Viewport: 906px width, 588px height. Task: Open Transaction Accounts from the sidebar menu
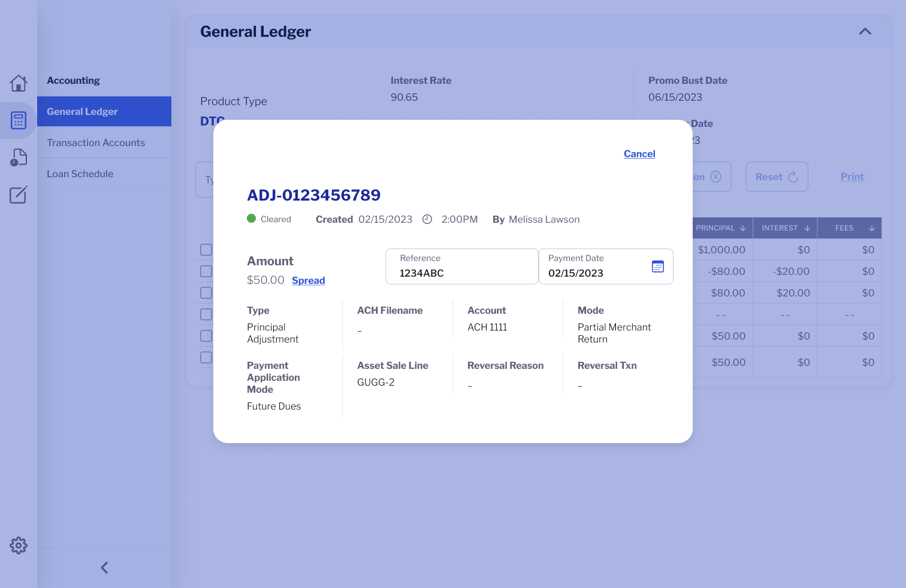pyautogui.click(x=96, y=143)
